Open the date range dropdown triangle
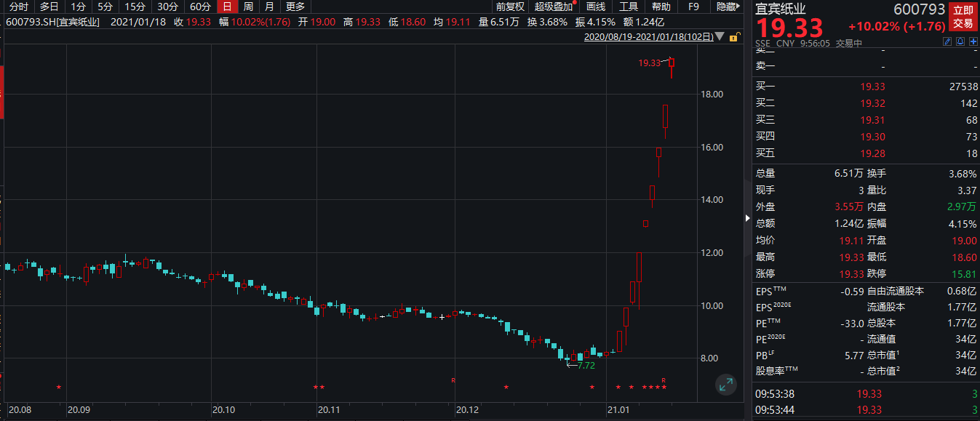This screenshot has height=421, width=980. (720, 36)
